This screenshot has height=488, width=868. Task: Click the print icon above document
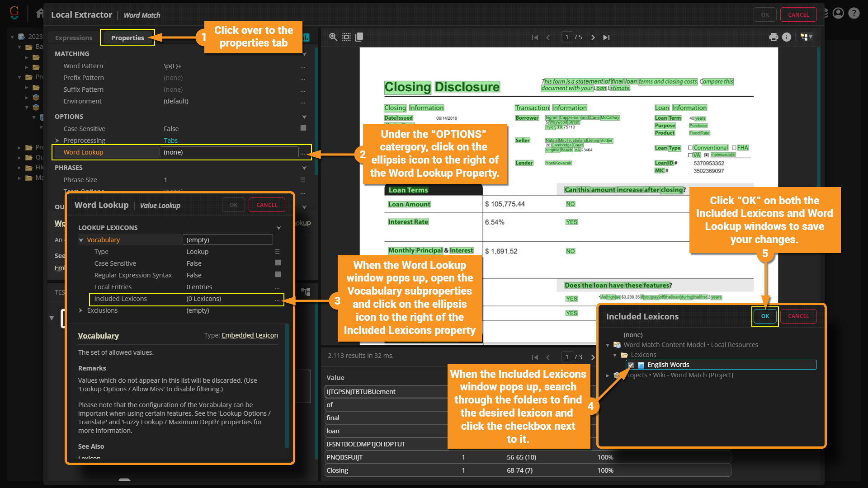[774, 37]
